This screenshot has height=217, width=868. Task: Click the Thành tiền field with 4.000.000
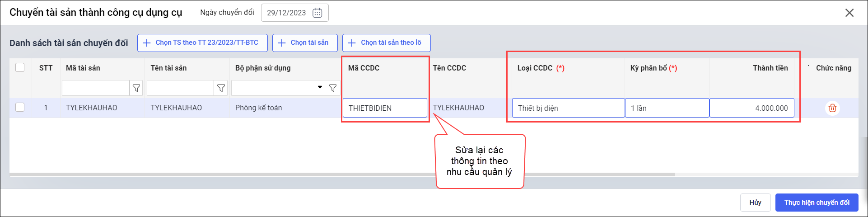tap(751, 108)
